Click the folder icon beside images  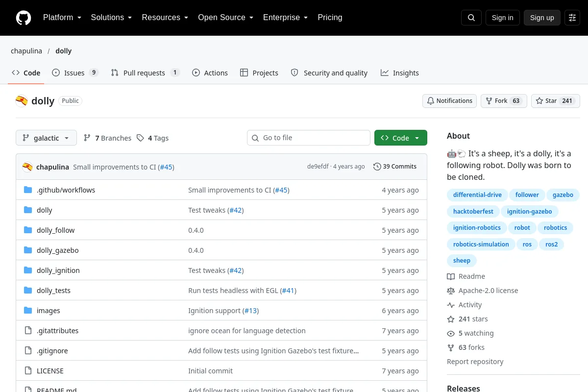coord(28,311)
